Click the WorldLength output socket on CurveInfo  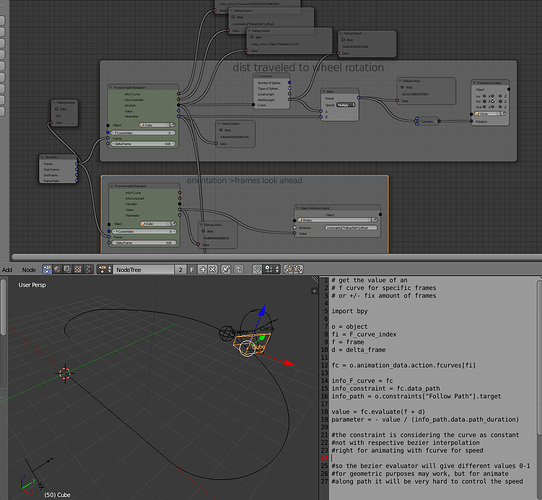point(289,100)
